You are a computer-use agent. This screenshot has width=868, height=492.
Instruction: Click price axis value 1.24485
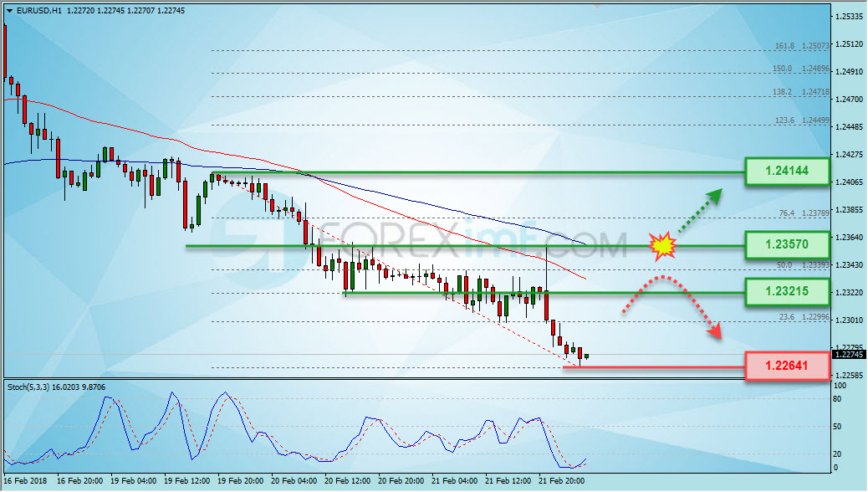849,127
